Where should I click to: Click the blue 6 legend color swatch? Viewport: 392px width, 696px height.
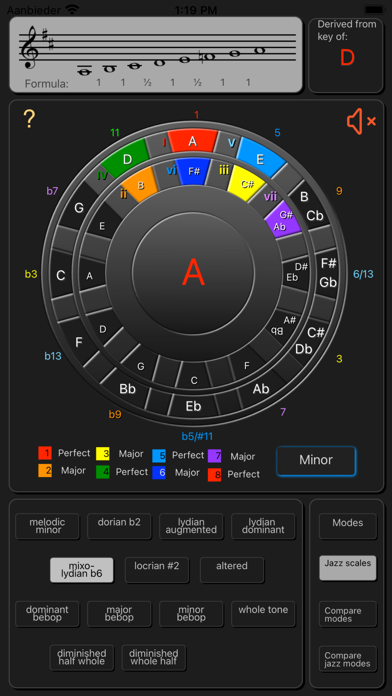[x=159, y=473]
